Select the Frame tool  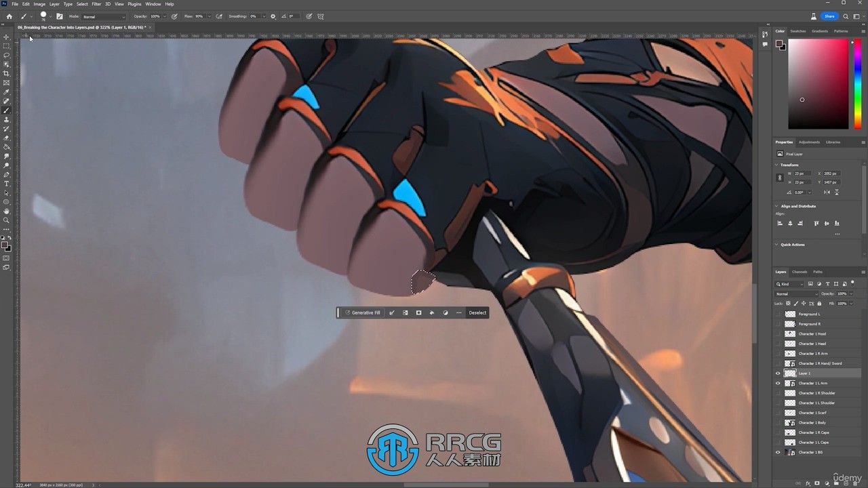pos(7,83)
